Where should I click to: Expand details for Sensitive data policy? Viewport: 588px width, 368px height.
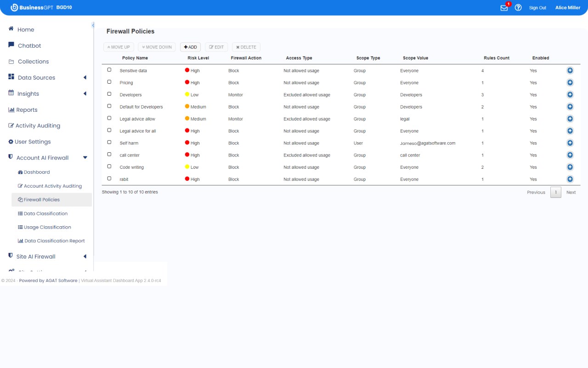click(570, 70)
